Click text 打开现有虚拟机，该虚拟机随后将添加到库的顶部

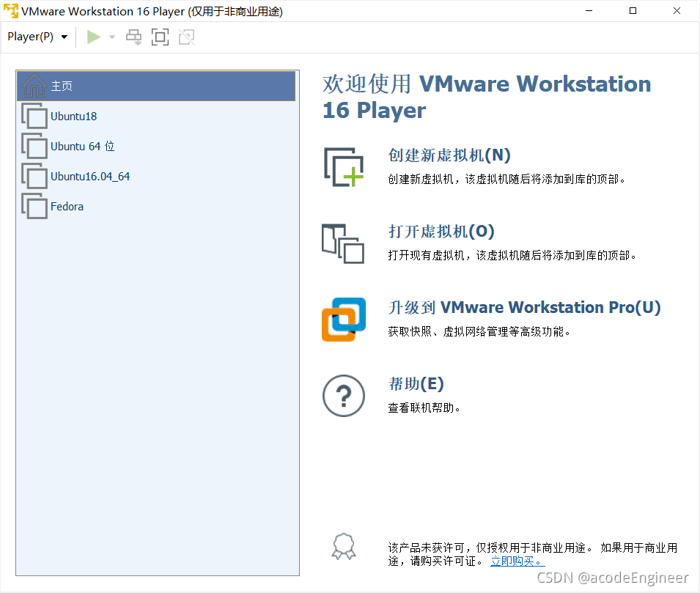(512, 255)
